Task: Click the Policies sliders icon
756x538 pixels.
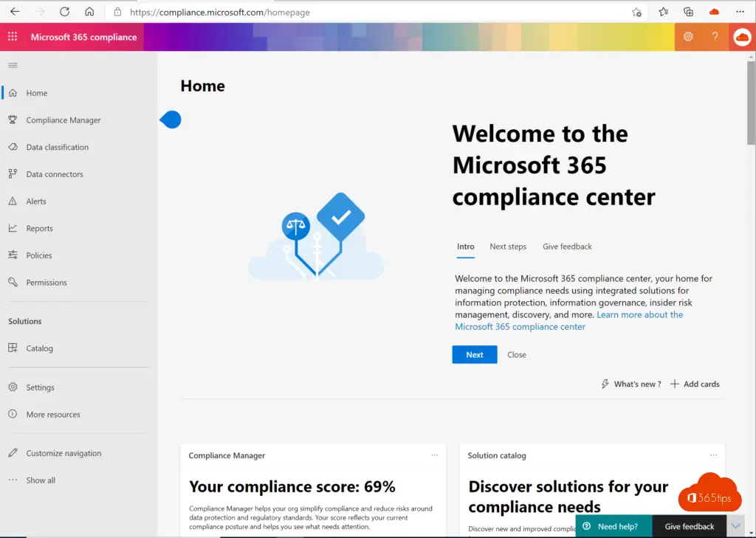Action: pyautogui.click(x=13, y=255)
